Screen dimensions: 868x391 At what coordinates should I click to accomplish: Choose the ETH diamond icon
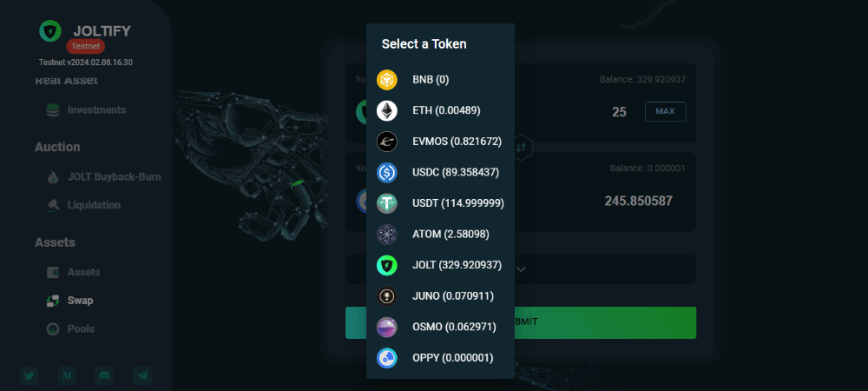click(x=387, y=110)
